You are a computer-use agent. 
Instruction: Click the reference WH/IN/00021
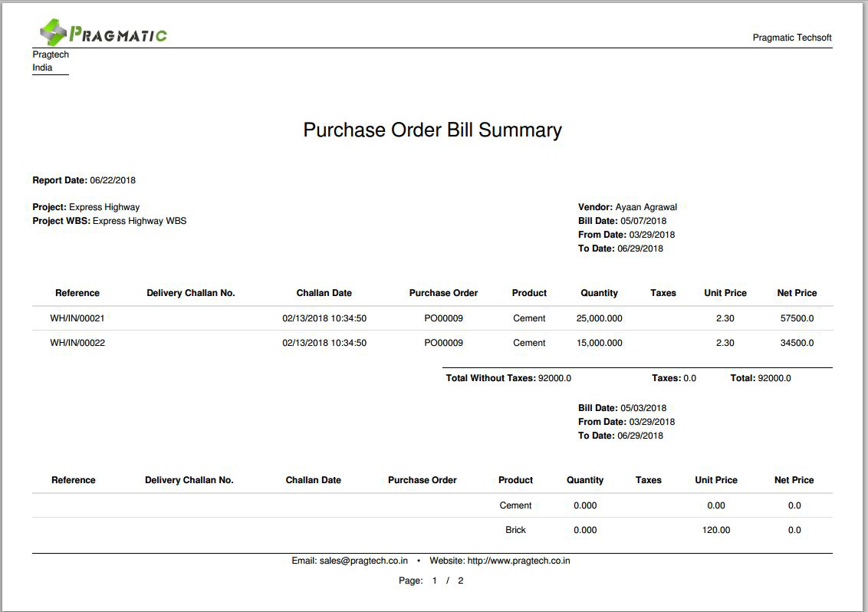(77, 318)
